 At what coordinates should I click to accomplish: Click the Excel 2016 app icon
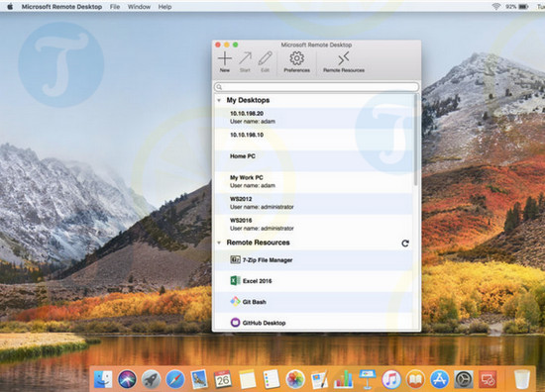[x=235, y=280]
